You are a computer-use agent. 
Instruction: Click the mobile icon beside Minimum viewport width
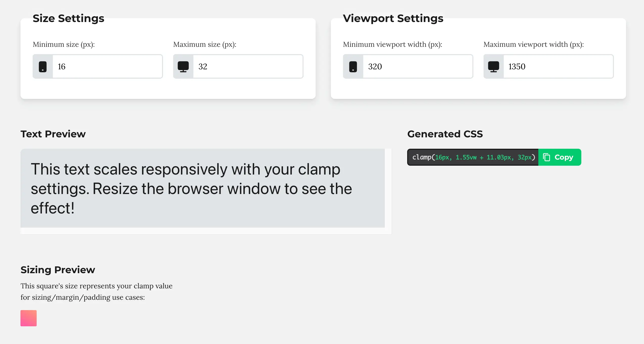click(353, 67)
